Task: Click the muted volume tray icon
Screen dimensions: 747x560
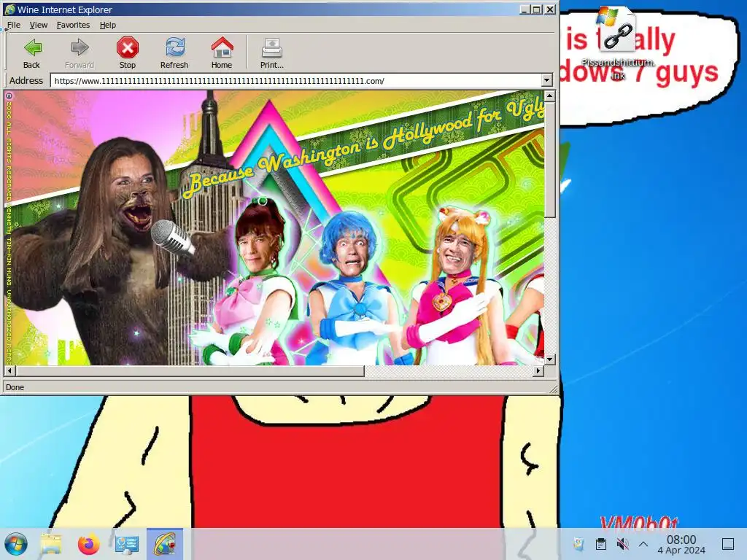Action: [622, 544]
